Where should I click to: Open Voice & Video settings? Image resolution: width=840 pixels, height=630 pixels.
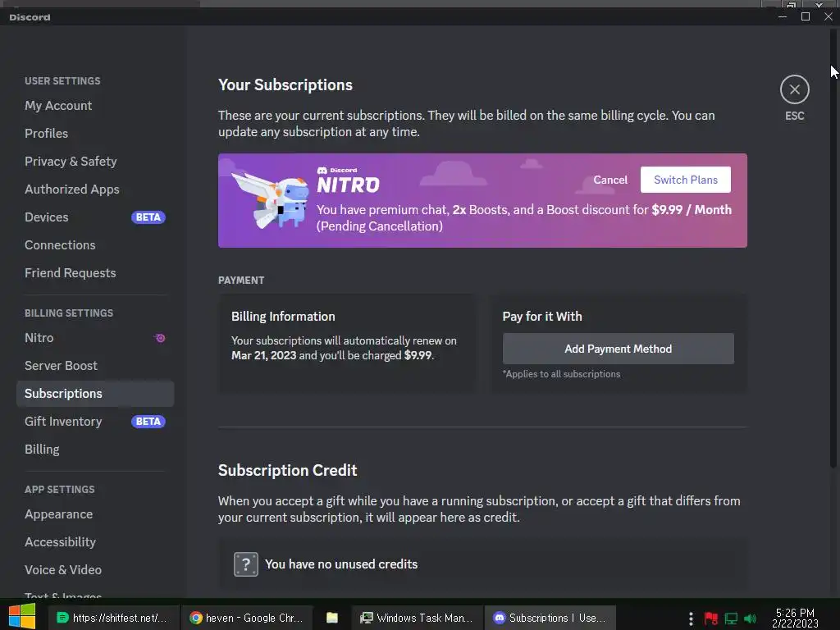click(63, 569)
